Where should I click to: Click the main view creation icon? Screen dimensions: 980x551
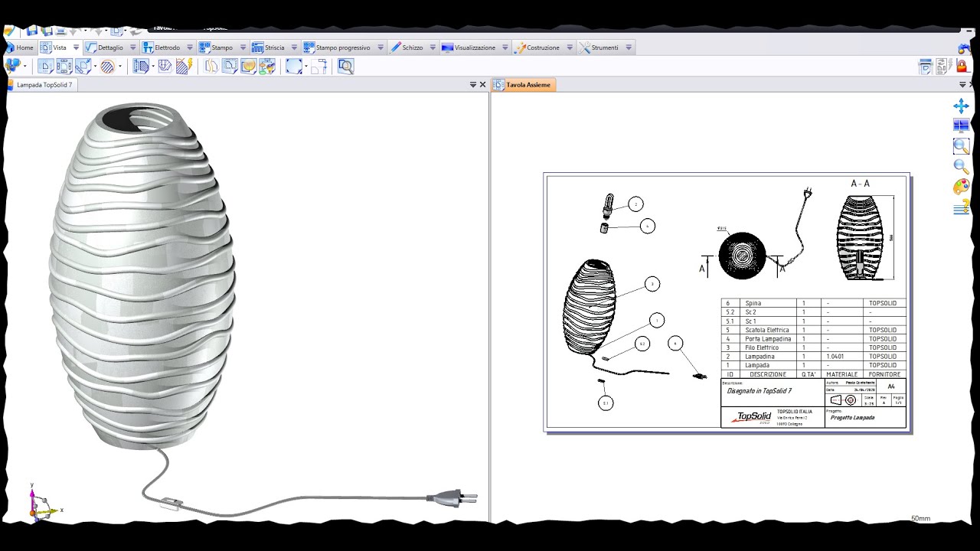pos(45,67)
